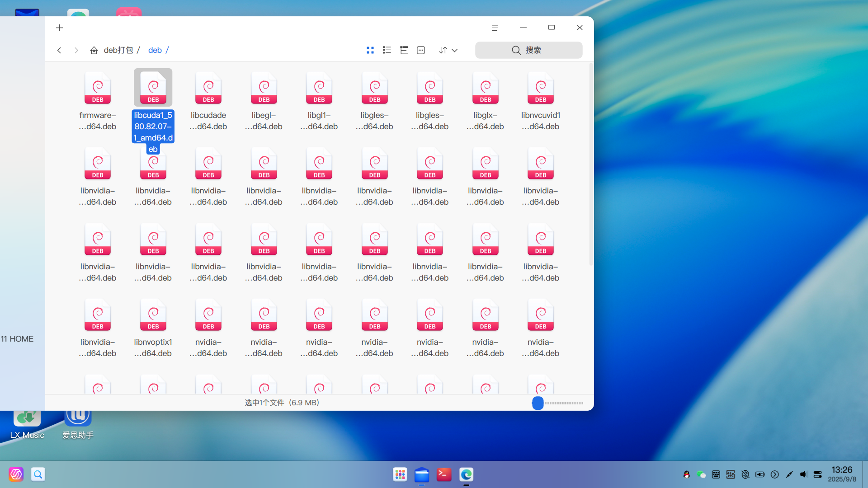Open the view options ellipsis button
The image size is (868, 488).
(421, 50)
